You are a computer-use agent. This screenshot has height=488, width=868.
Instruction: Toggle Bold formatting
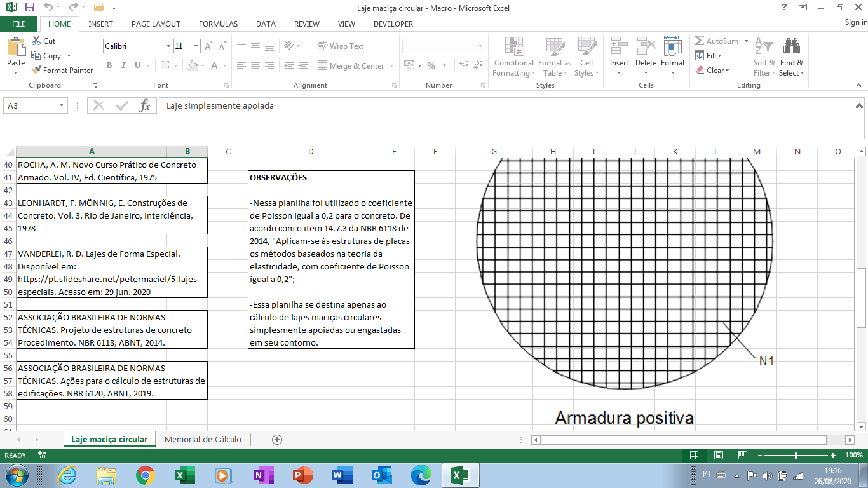click(x=109, y=65)
